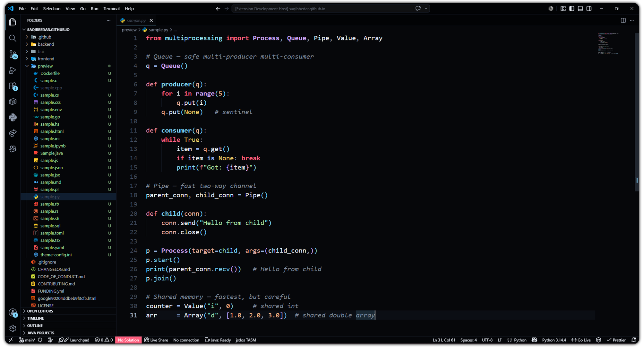This screenshot has height=347, width=644.
Task: Click Prettier formatter status item
Action: click(x=616, y=340)
